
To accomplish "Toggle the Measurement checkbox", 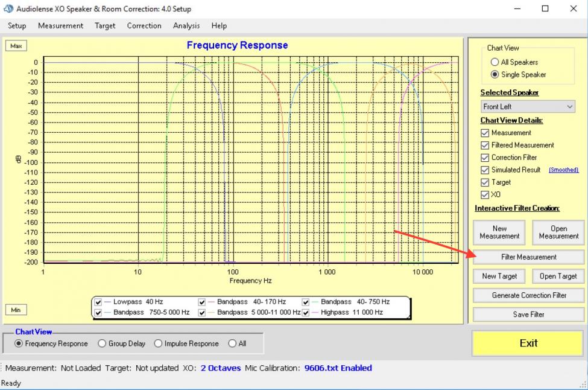I will (x=485, y=133).
